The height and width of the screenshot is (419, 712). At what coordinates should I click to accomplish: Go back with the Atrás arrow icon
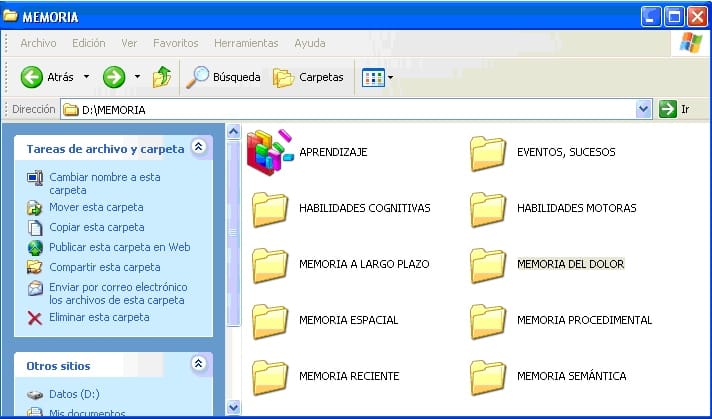pos(32,77)
